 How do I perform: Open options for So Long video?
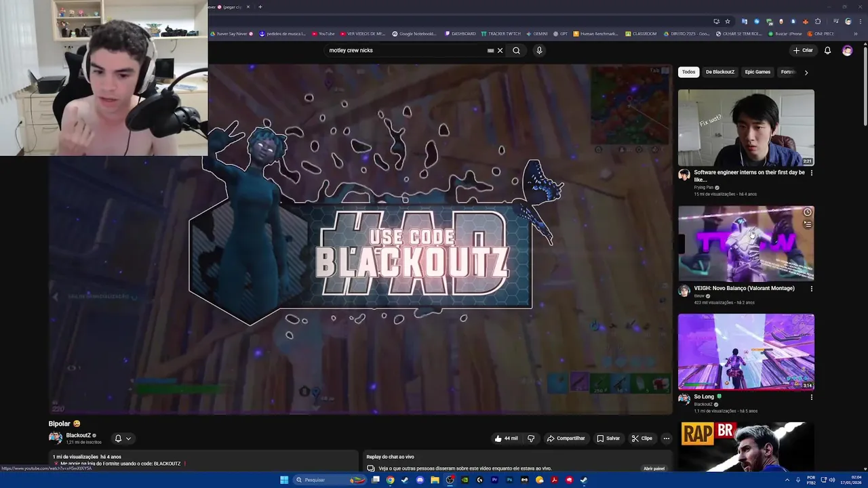(x=811, y=397)
